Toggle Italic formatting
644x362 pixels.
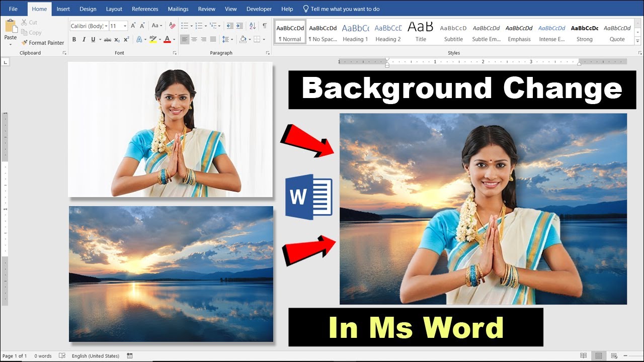point(84,39)
